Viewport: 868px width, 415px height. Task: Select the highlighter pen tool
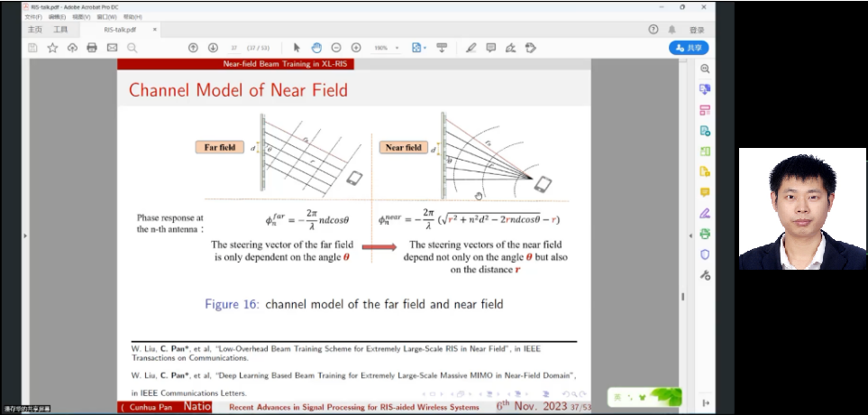click(x=471, y=48)
